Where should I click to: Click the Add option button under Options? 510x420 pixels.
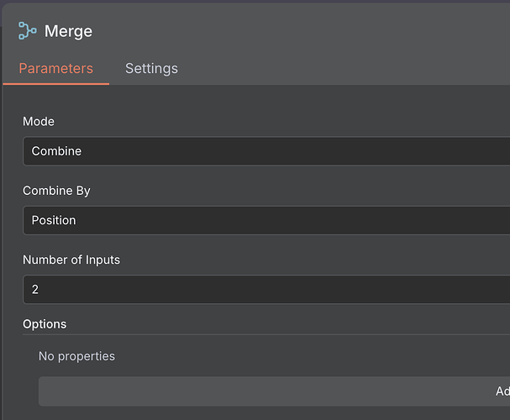click(x=274, y=391)
